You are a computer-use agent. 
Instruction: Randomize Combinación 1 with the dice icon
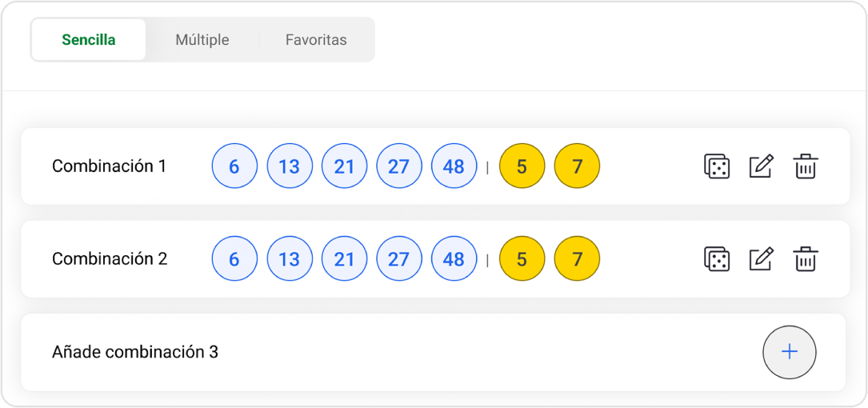pyautogui.click(x=716, y=166)
